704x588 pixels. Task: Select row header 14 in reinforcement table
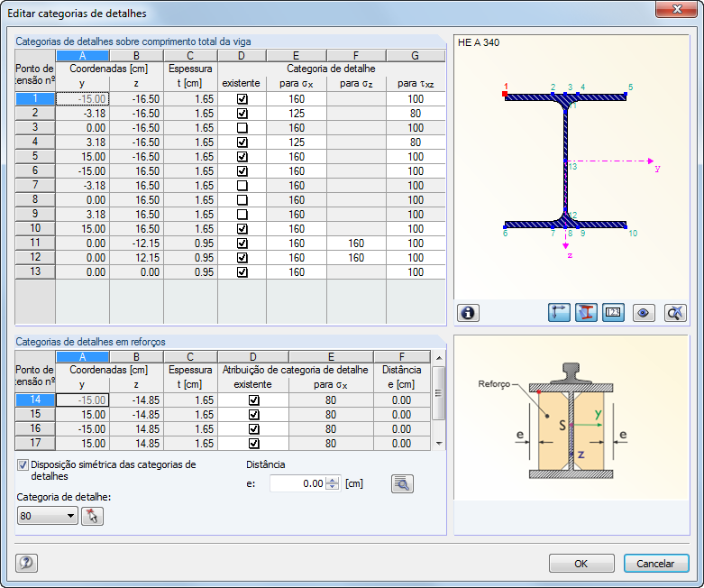pyautogui.click(x=35, y=400)
